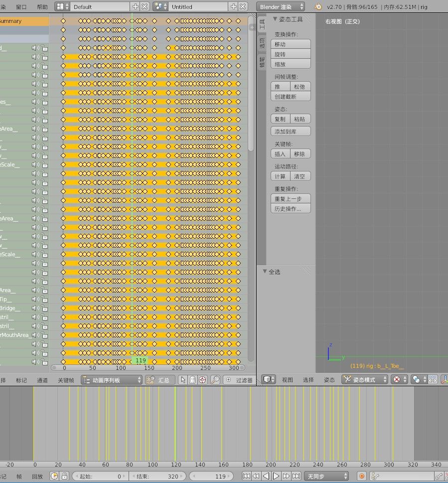The width and height of the screenshot is (448, 483).
Task: Toggle the padlock icon in the timeline header
Action: tap(64, 476)
